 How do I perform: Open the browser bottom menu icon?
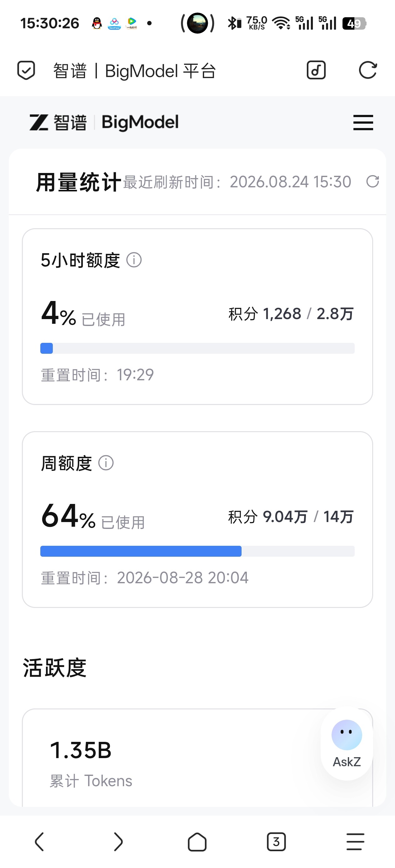click(x=356, y=842)
